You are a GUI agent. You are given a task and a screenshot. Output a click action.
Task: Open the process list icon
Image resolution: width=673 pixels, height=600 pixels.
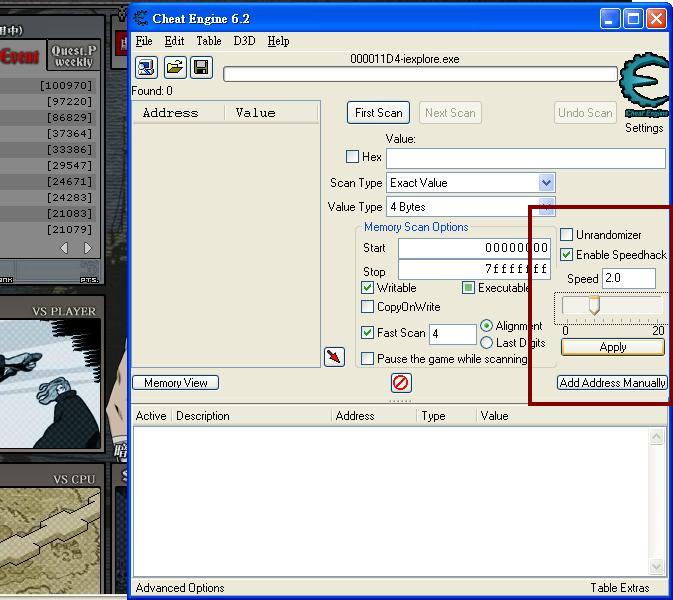[x=146, y=67]
